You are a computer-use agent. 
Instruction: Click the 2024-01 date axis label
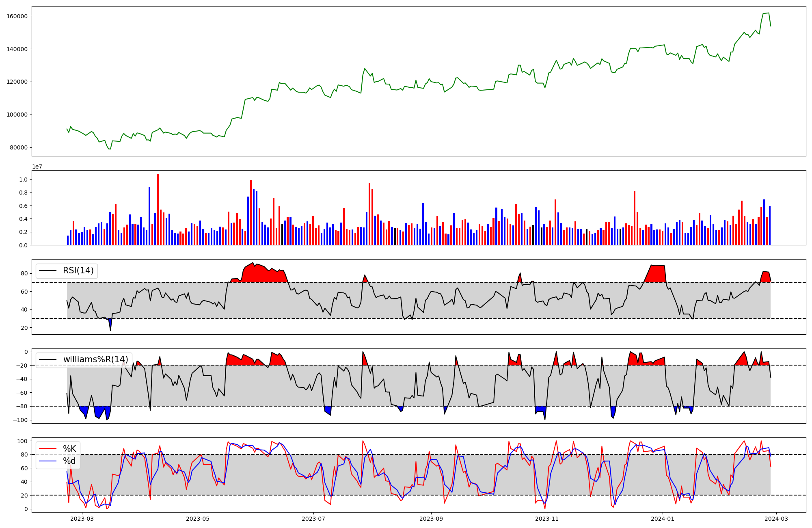pos(663,519)
